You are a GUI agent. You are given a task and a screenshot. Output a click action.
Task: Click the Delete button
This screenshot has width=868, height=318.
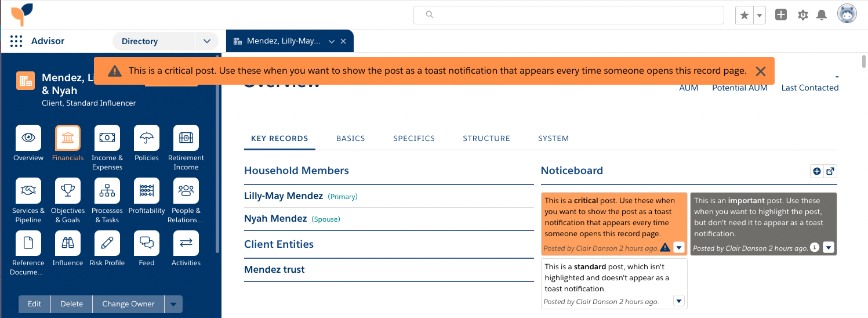coord(72,304)
